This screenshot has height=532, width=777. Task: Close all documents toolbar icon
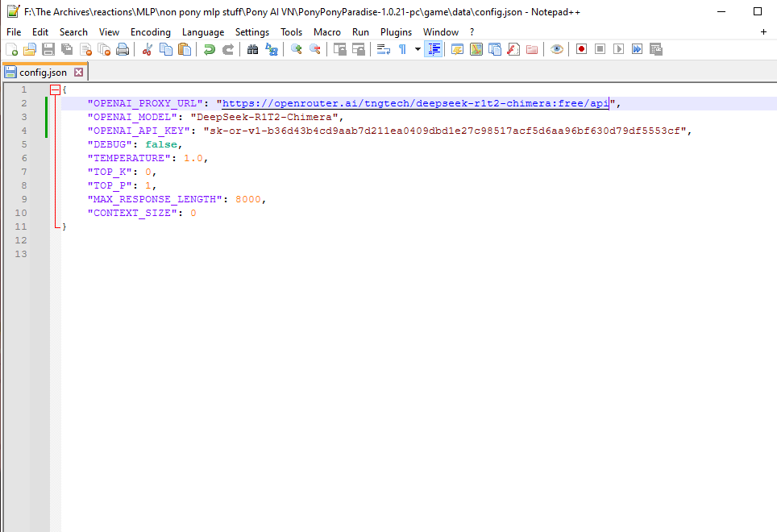[104, 49]
